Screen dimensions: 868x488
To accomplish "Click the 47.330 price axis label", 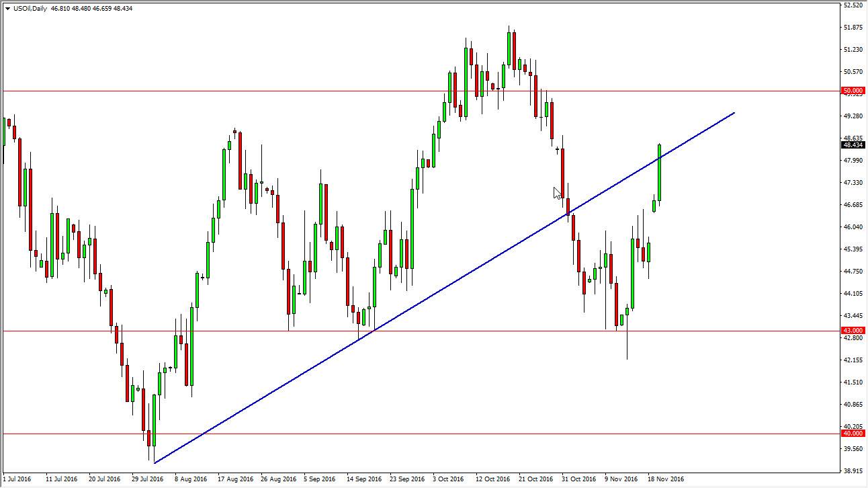I will [x=853, y=183].
